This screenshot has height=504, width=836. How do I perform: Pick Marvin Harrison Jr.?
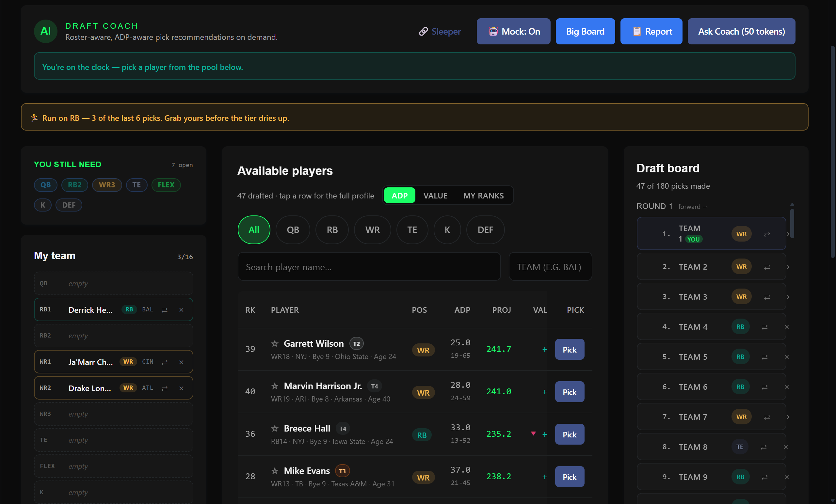tap(569, 392)
